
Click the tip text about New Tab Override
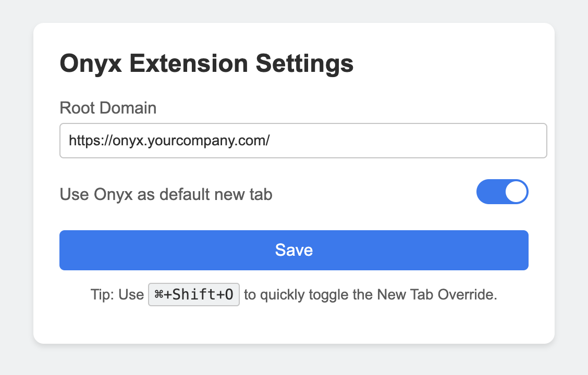[x=371, y=295]
